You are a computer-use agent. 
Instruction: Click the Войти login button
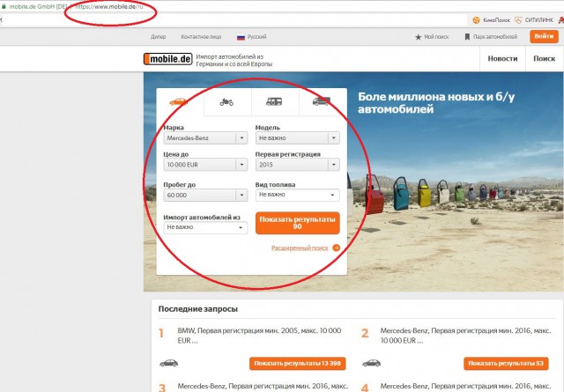click(544, 36)
